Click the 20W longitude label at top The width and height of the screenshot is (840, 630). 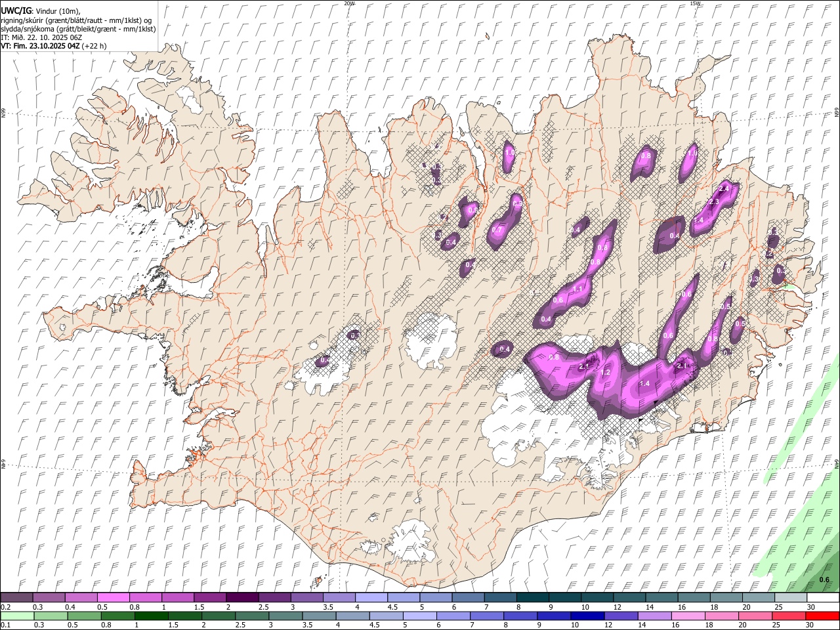point(349,3)
